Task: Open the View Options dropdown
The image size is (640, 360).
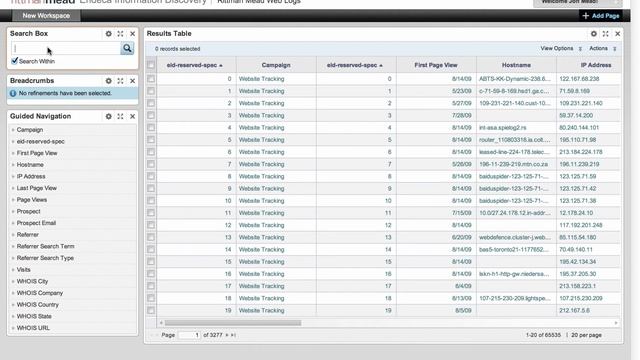Action: pyautogui.click(x=561, y=49)
